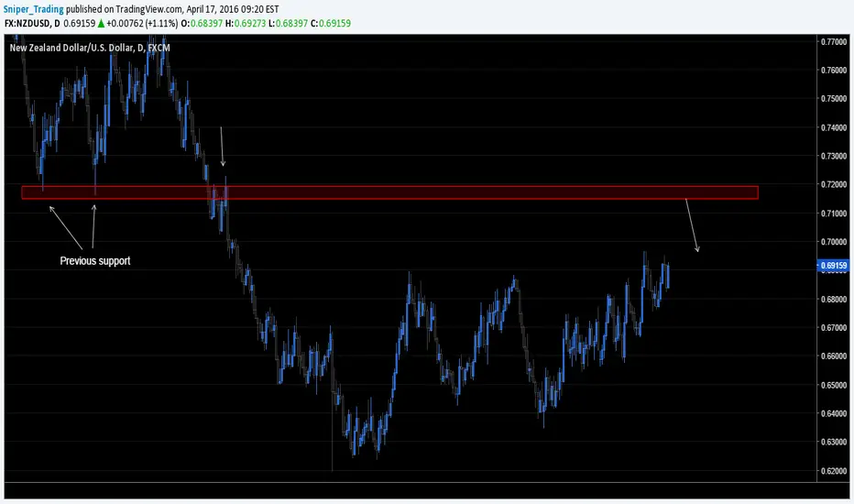Click the 0.77000 price axis label

click(834, 41)
